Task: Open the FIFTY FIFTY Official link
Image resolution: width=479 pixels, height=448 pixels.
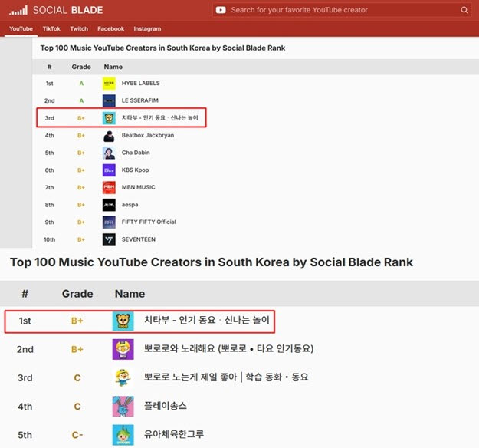Action: pyautogui.click(x=149, y=222)
